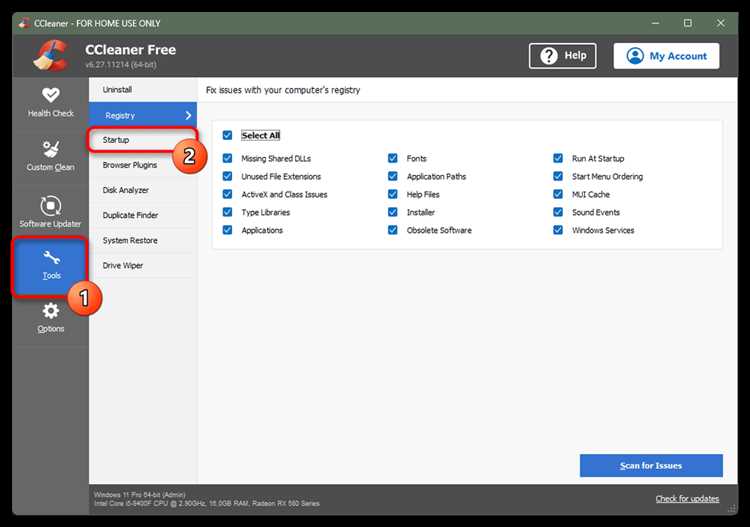The height and width of the screenshot is (527, 750).
Task: Toggle the Windows Services checkbox
Action: point(559,231)
